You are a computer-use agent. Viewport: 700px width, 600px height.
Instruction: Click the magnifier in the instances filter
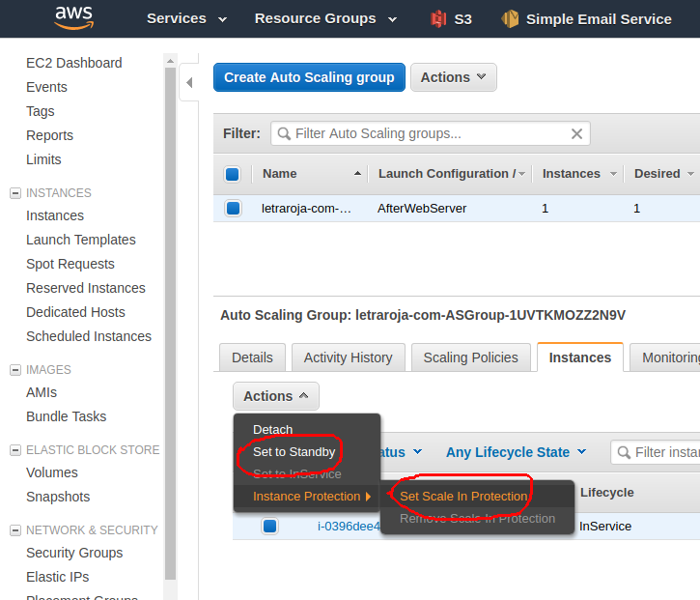[623, 452]
